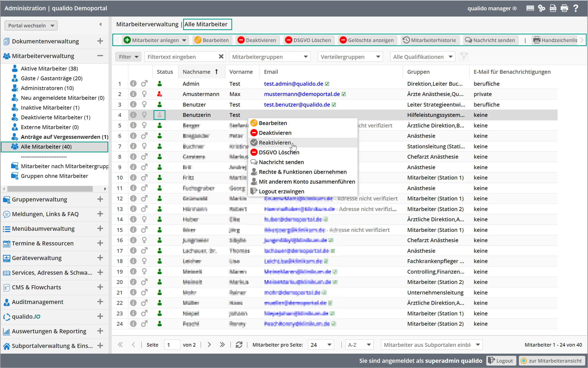
Task: Click the grey status icon for Benutzerin, row 4
Action: point(159,115)
